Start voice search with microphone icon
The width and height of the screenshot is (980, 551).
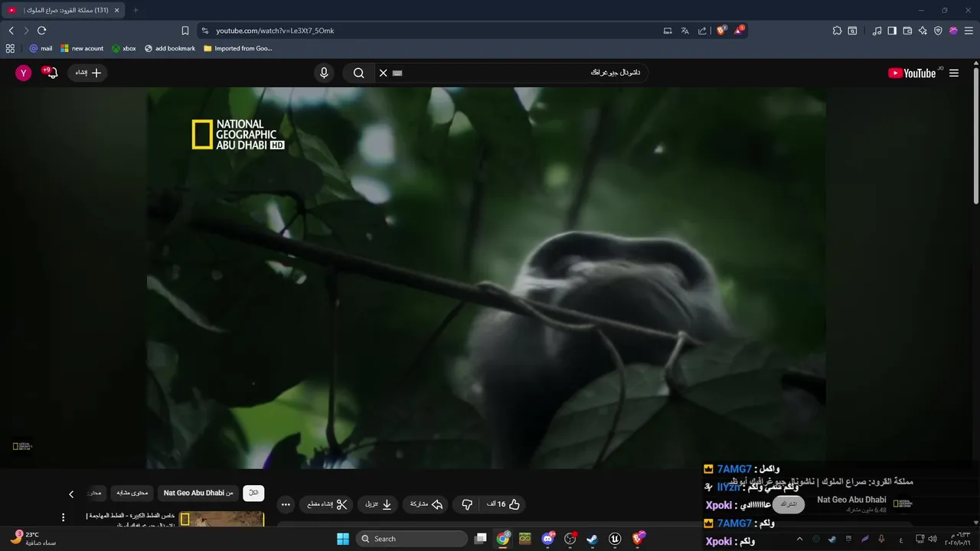(324, 73)
